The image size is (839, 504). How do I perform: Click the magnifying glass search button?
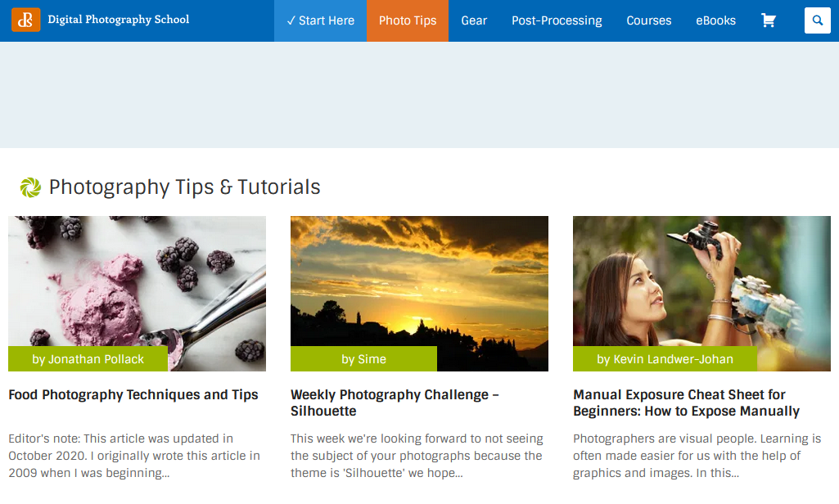click(817, 20)
